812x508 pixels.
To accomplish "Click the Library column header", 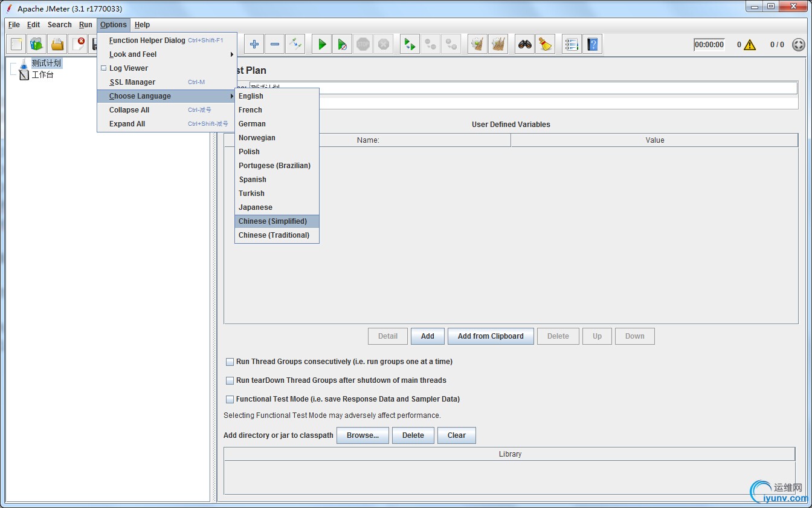I will click(x=510, y=454).
